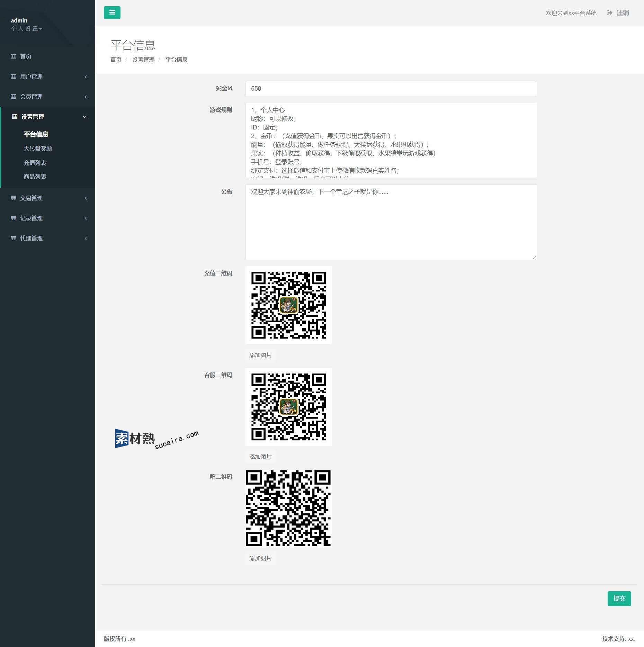Image resolution: width=644 pixels, height=647 pixels.
Task: Click 添加图片 under 群二维码
Action: [260, 558]
